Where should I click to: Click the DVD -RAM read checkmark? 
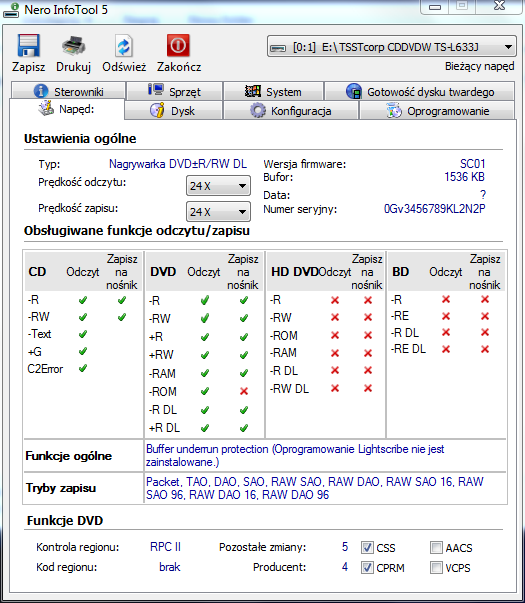coord(205,373)
